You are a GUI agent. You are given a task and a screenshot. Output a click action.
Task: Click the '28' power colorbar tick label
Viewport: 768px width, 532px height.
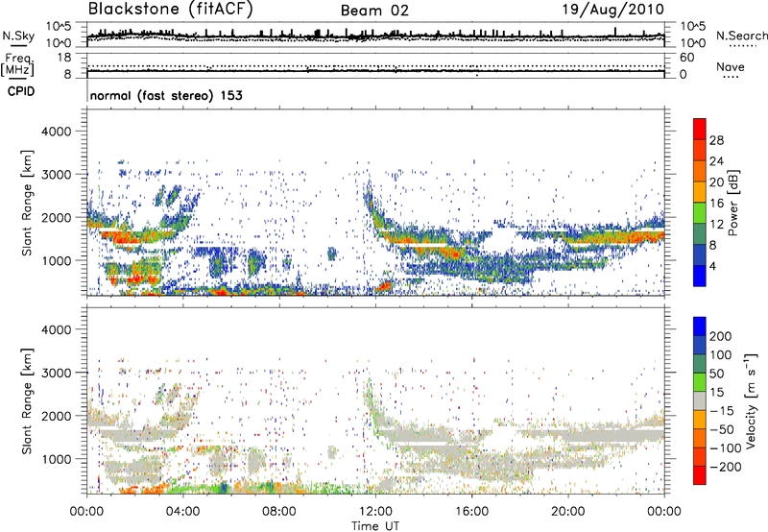point(716,140)
